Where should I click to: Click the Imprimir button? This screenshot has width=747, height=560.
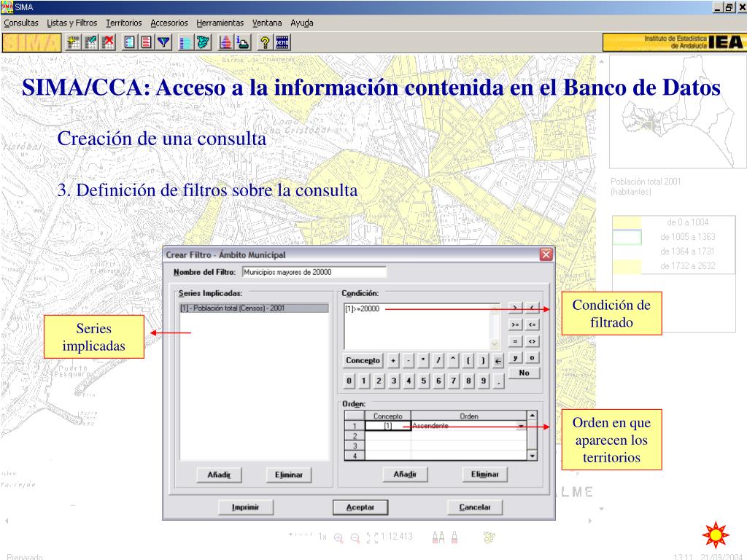point(245,507)
